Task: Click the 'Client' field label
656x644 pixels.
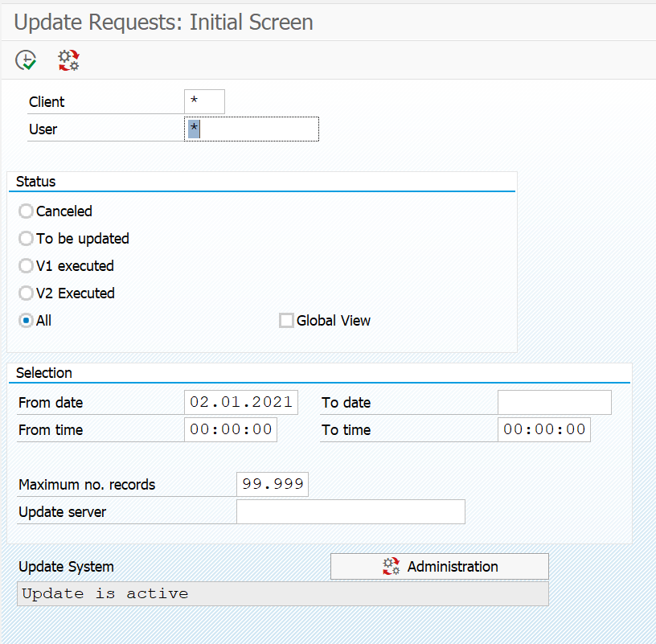Action: coord(47,101)
